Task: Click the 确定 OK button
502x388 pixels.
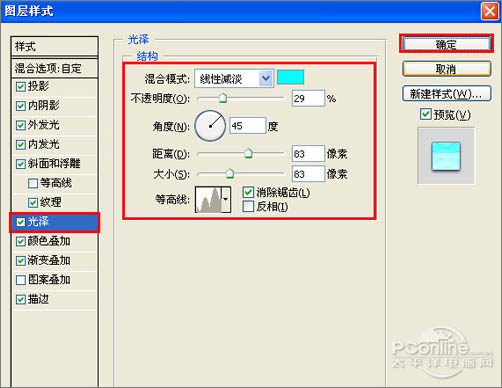Action: (x=446, y=44)
